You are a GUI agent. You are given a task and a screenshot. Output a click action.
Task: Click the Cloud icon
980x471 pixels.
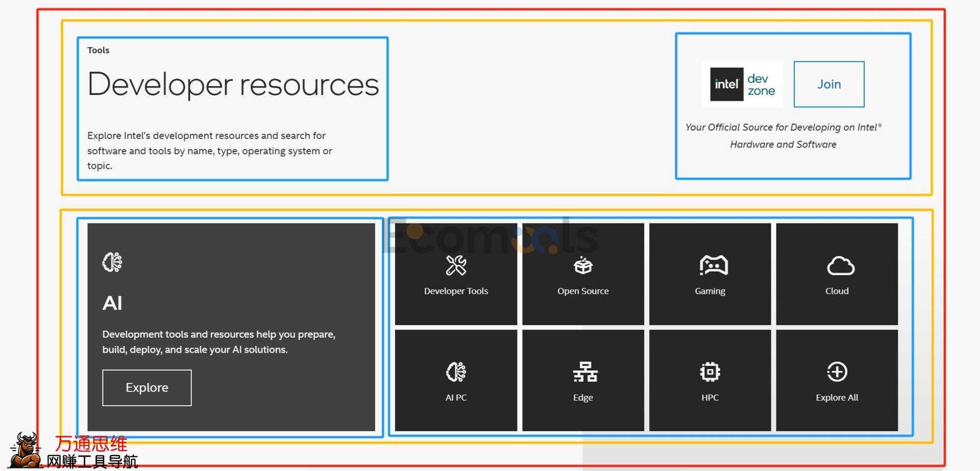[840, 266]
